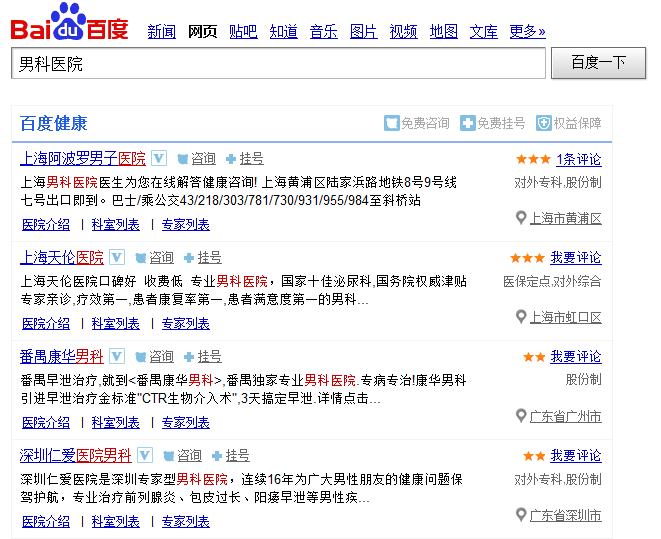Click the V badge next to 上海阿波罗男子医院
Image resolution: width=661 pixels, height=539 pixels.
click(159, 158)
